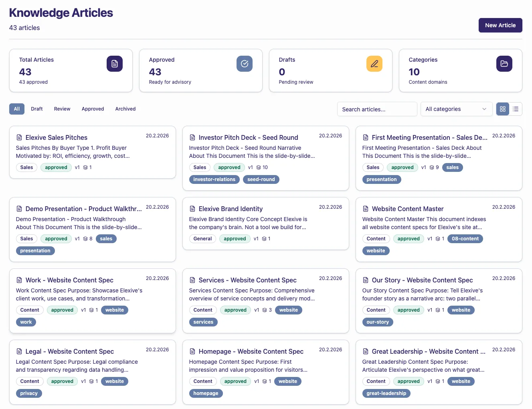Click the document icon beside Legal - Website Content Spec

(x=19, y=351)
